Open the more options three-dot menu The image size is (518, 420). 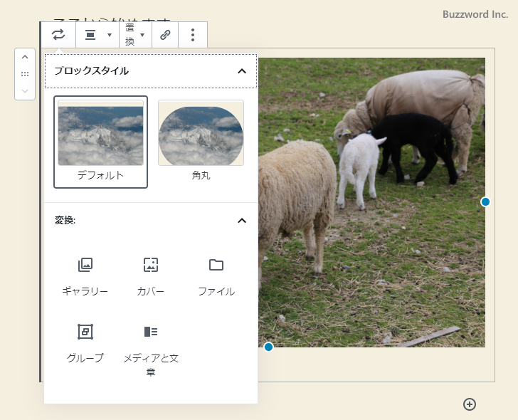coord(193,35)
